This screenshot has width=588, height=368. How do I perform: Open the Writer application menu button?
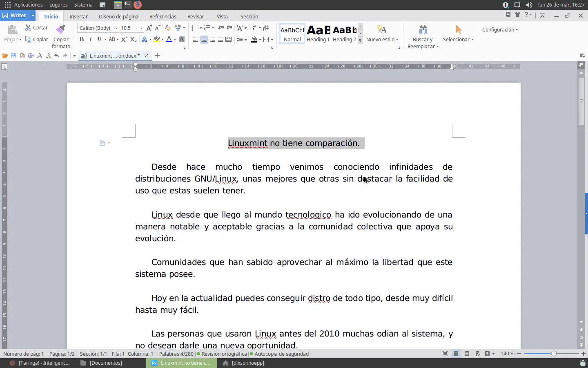click(x=18, y=16)
